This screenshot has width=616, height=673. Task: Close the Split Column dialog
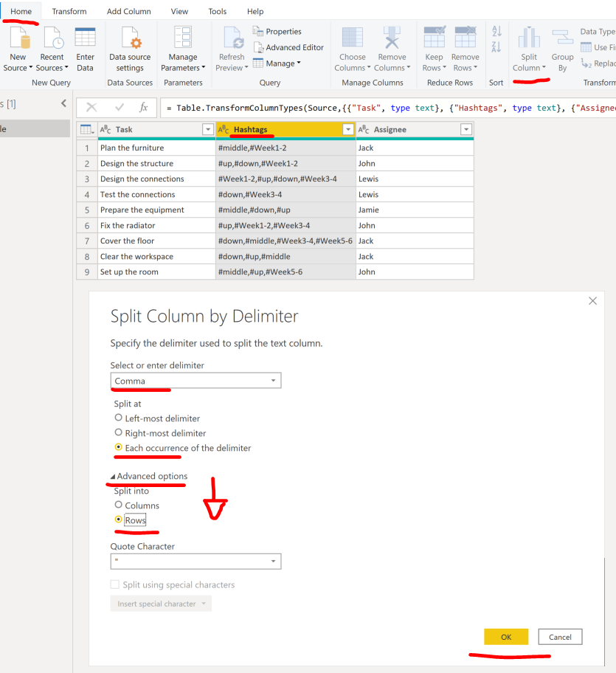[x=593, y=301]
